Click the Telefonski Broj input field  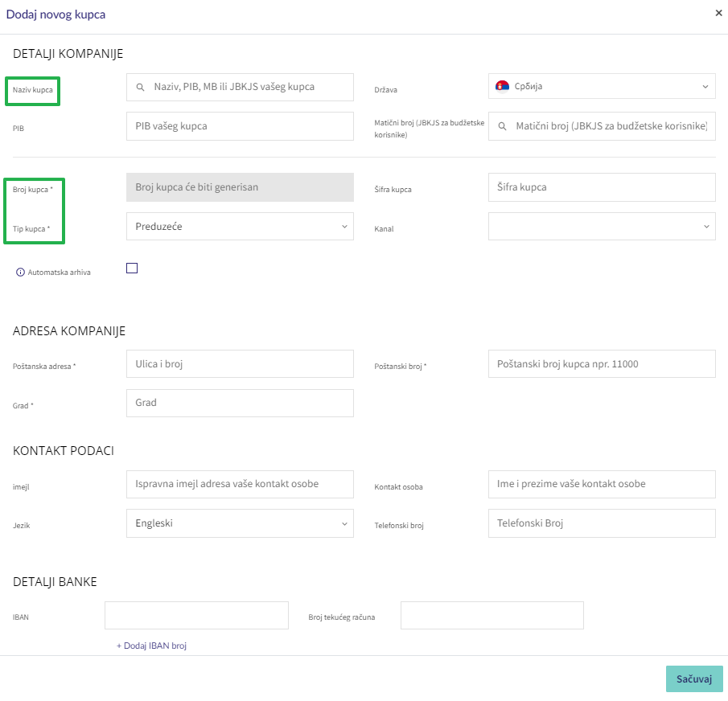click(602, 523)
